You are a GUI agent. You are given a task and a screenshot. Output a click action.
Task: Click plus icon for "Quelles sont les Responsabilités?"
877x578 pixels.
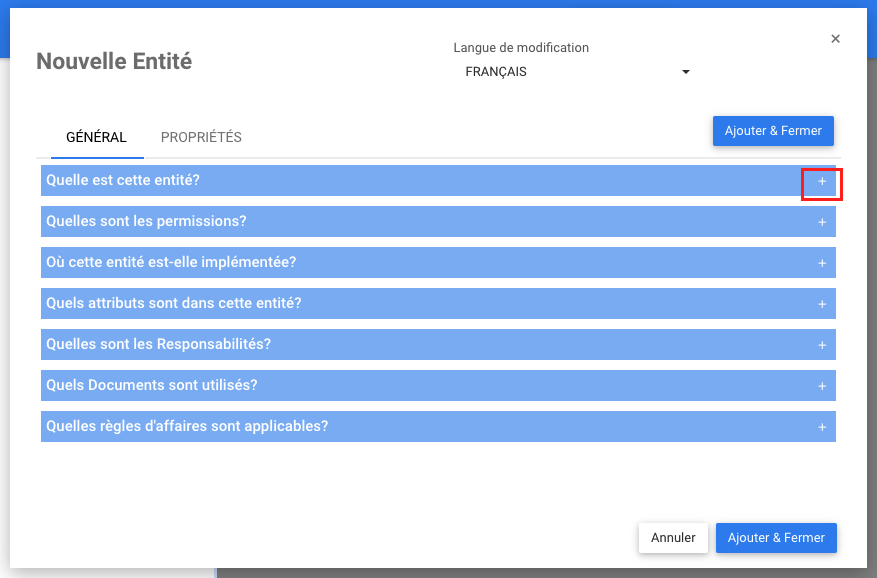pyautogui.click(x=822, y=345)
